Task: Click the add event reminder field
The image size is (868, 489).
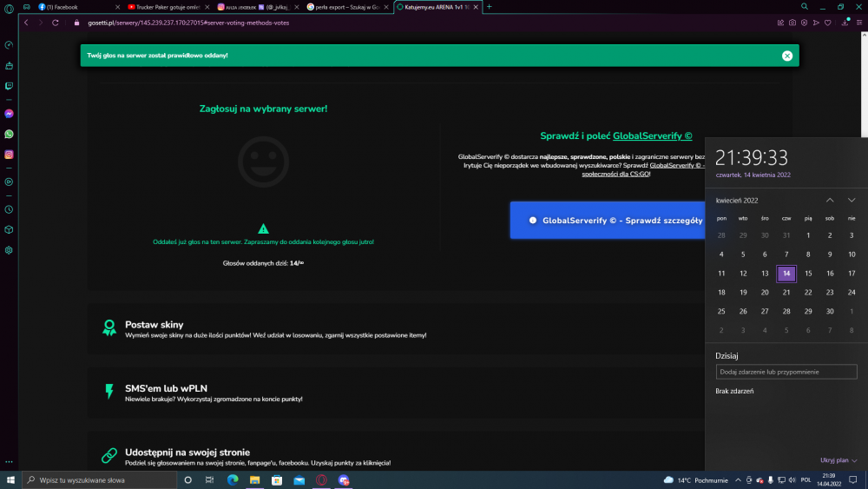Action: (786, 372)
